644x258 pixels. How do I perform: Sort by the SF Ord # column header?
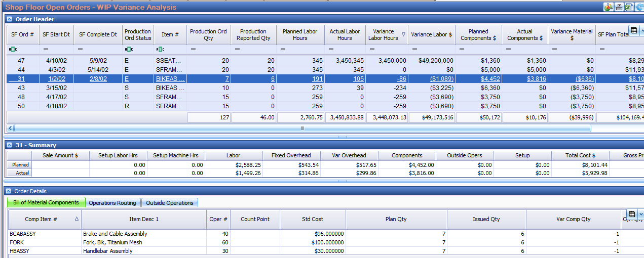[23, 34]
